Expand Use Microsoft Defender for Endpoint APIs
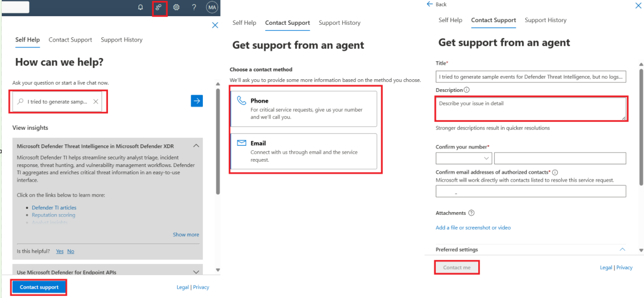 (196, 272)
